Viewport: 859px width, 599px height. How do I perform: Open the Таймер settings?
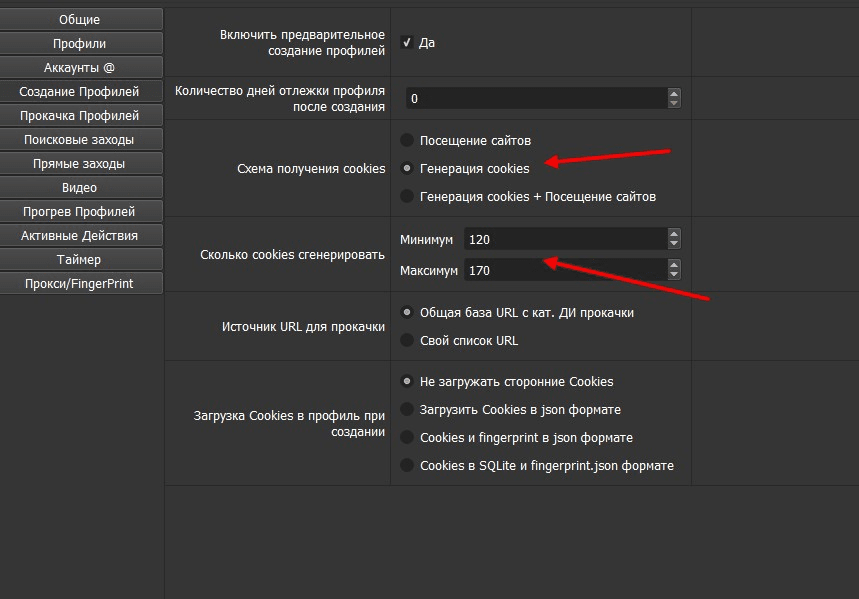pyautogui.click(x=80, y=259)
